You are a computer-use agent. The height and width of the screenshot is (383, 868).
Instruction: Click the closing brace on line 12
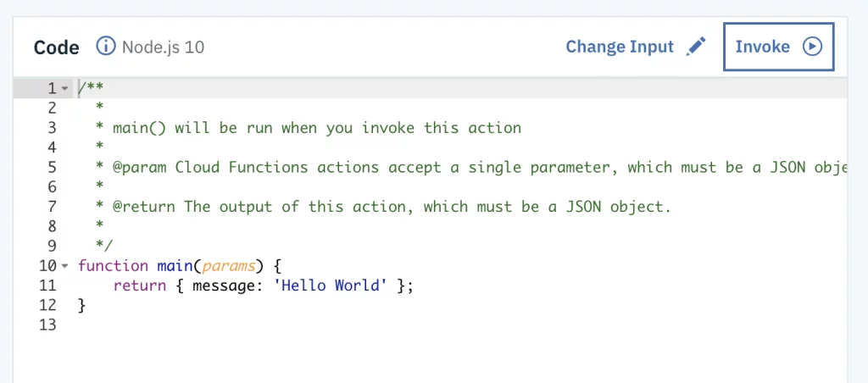tap(82, 305)
